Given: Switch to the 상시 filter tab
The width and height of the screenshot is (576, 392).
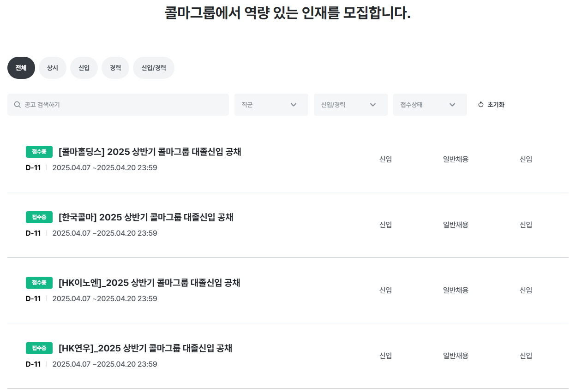Looking at the screenshot, I should pos(52,68).
